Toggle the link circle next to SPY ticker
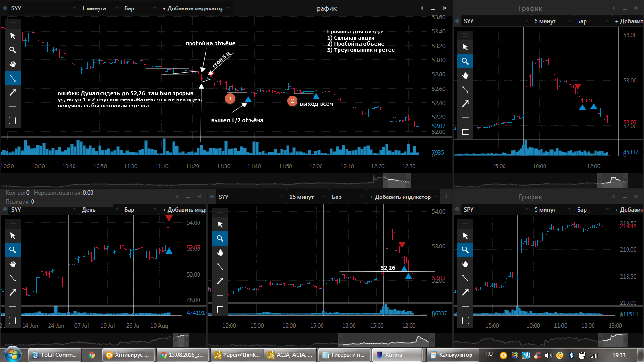 (x=457, y=210)
